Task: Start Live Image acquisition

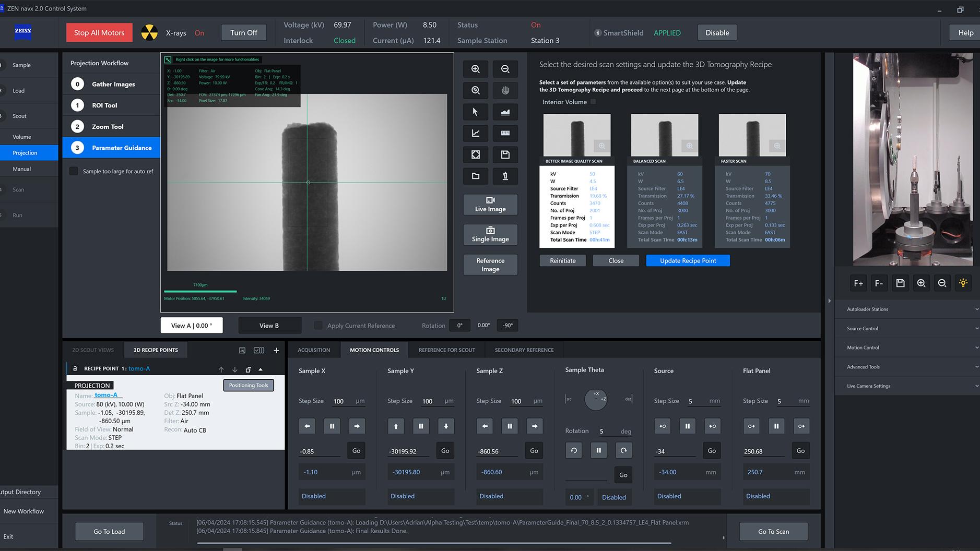Action: [490, 205]
